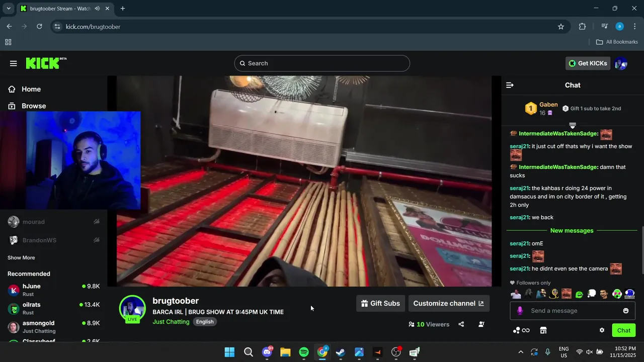Click the brugtoober channel name
Viewport: 644px width, 362px height.
click(176, 301)
